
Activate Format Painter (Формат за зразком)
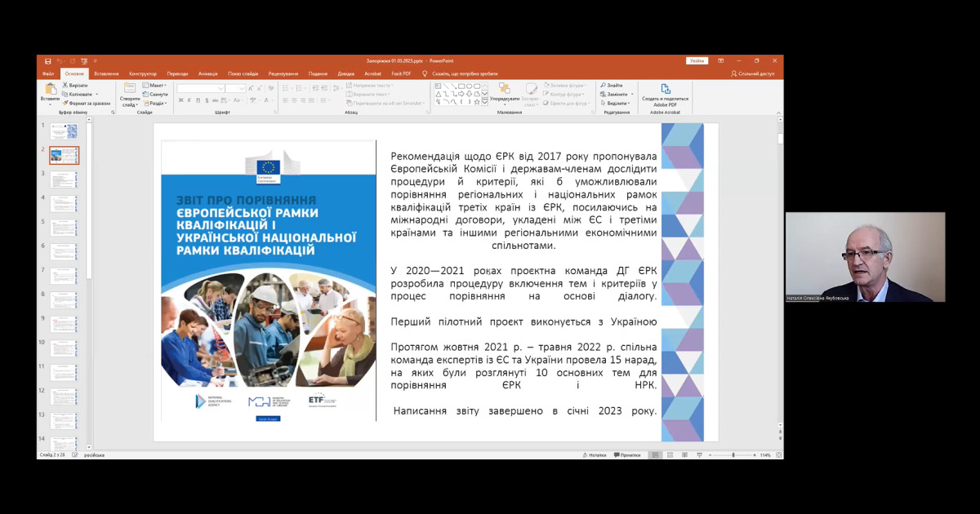tap(65, 104)
